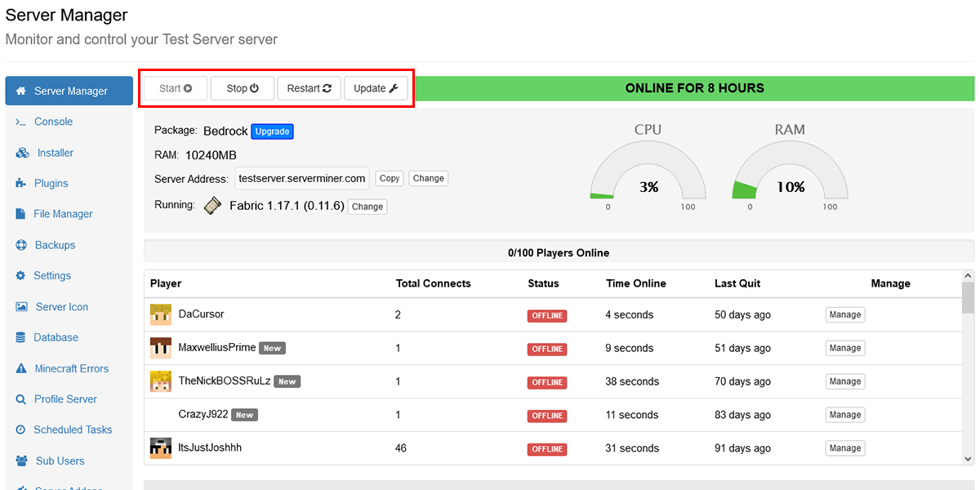Click the CPU usage gauge
The width and height of the screenshot is (980, 490).
pos(648,171)
